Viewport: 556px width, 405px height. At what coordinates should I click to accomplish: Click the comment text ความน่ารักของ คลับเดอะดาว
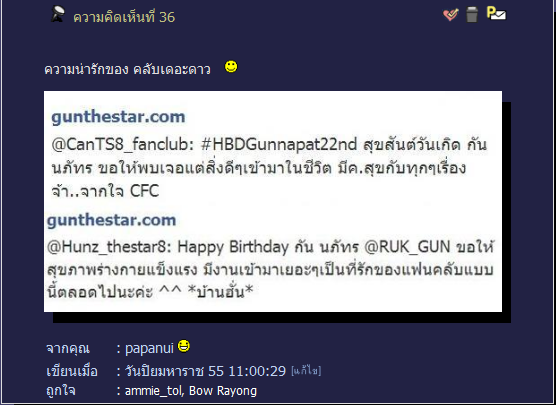pos(127,70)
